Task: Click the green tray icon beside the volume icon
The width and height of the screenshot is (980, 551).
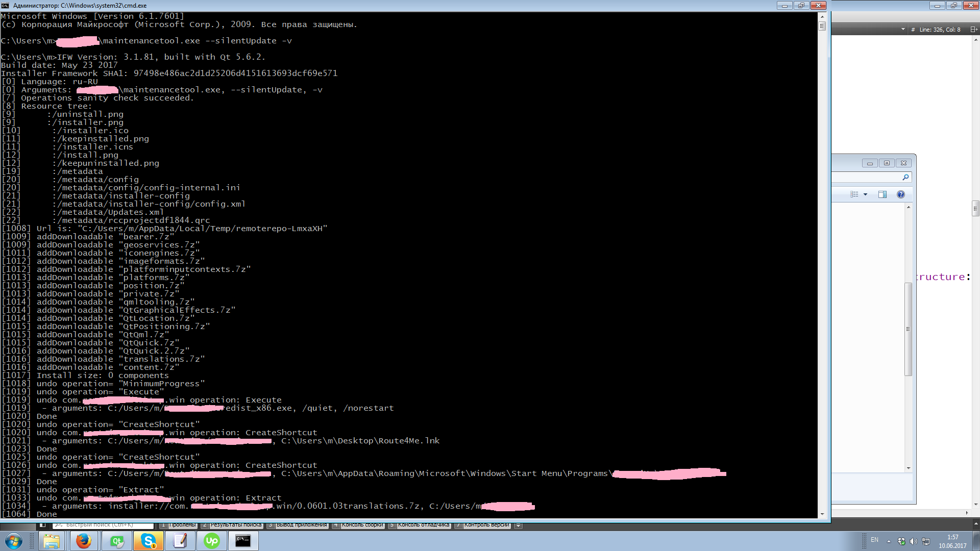Action: [x=901, y=541]
